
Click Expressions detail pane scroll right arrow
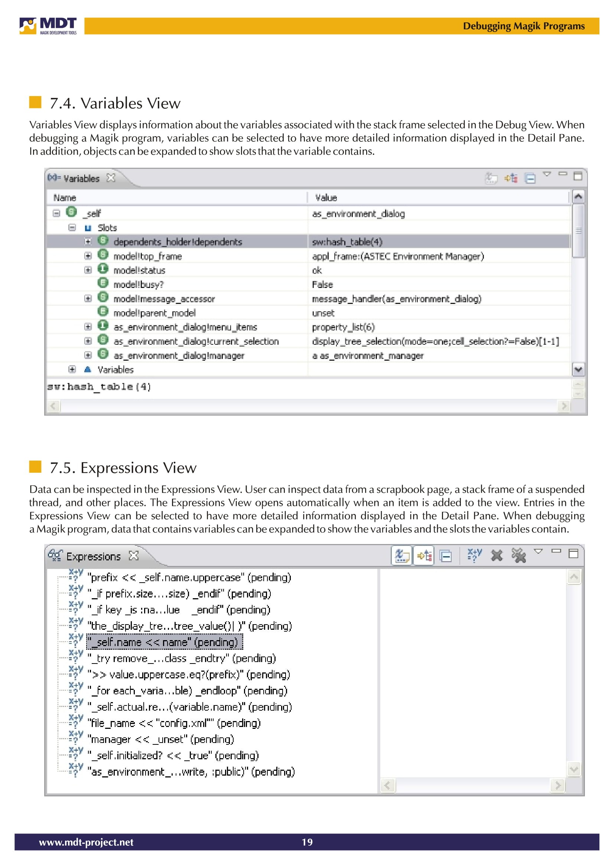tap(557, 786)
